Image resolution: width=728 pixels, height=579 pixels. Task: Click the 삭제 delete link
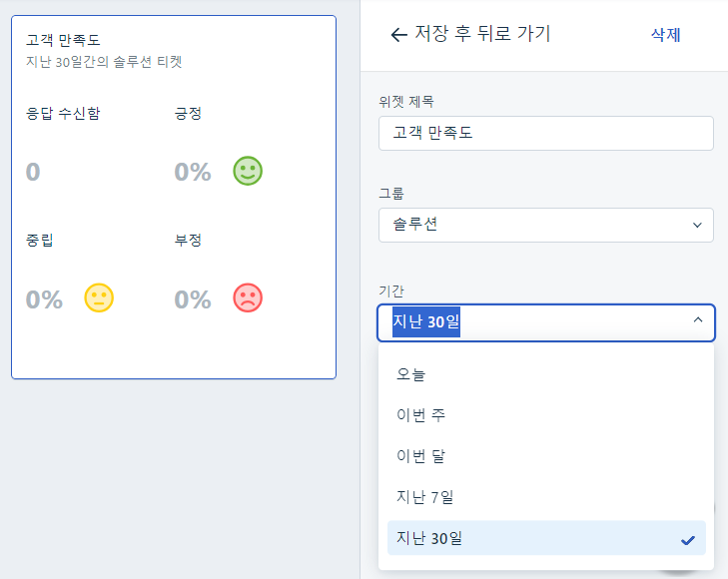pyautogui.click(x=666, y=35)
